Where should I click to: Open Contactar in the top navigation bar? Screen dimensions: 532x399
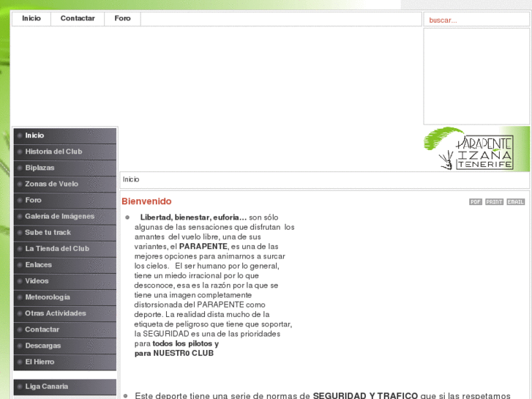click(78, 18)
